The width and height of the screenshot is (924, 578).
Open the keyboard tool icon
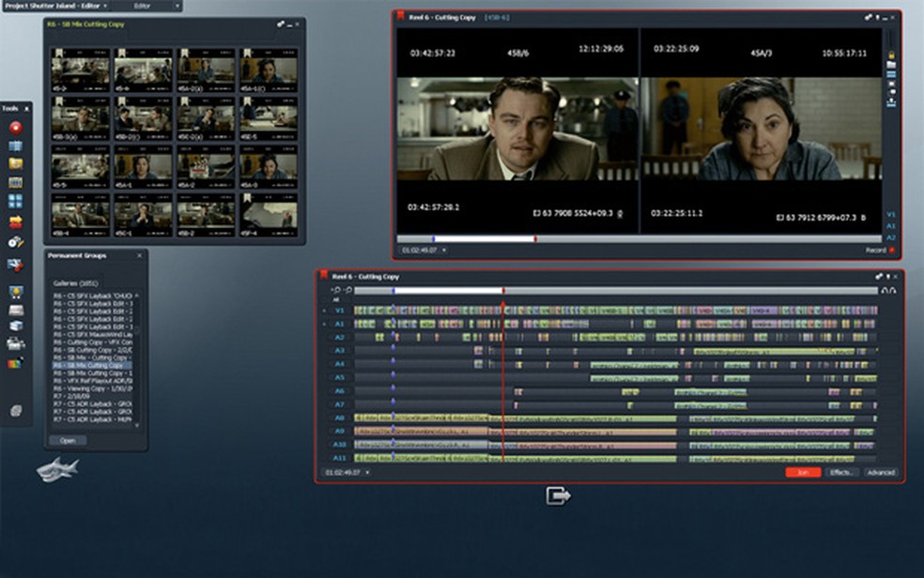16,311
